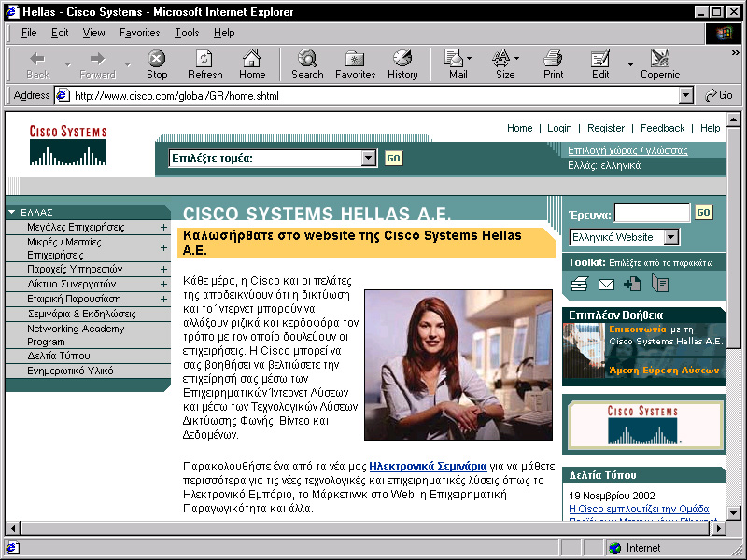The height and width of the screenshot is (560, 747).
Task: Launch the Copernic toolbar button
Action: 660,64
